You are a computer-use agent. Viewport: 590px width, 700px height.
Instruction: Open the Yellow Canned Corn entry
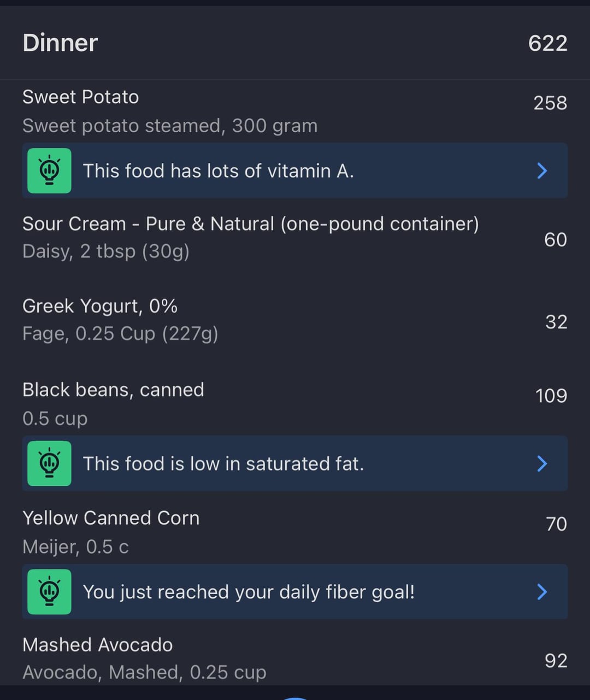pyautogui.click(x=295, y=532)
